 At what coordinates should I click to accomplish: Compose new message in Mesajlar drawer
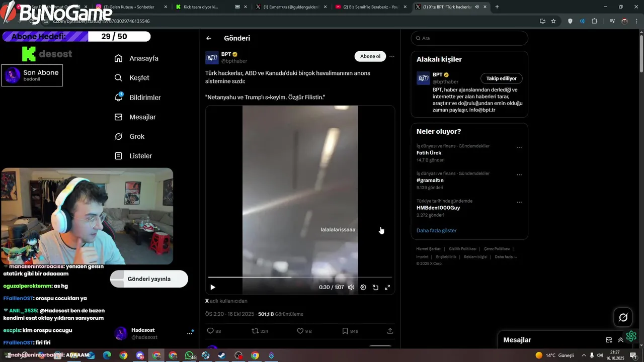pos(609,340)
